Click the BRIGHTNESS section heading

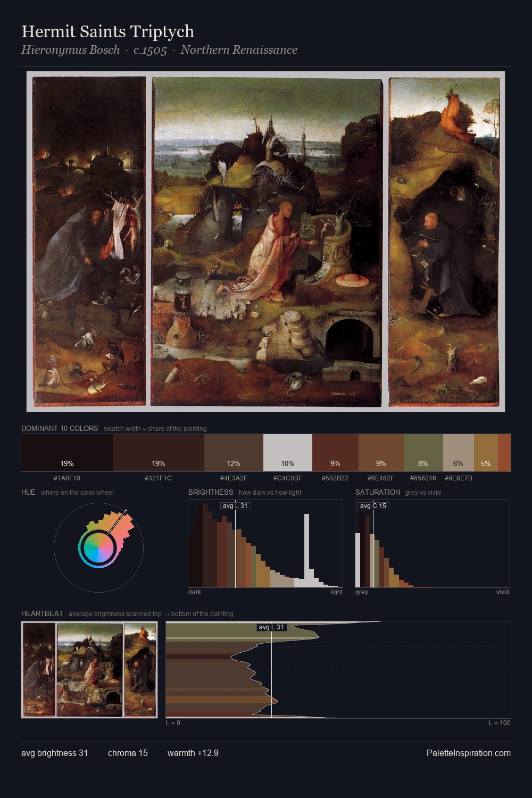pos(211,492)
